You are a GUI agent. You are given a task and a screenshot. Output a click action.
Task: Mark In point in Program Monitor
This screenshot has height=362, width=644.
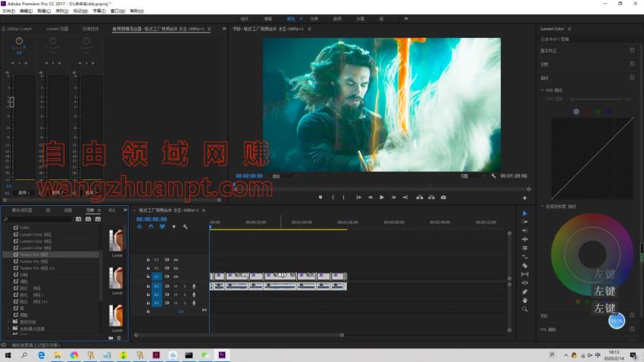click(x=333, y=198)
